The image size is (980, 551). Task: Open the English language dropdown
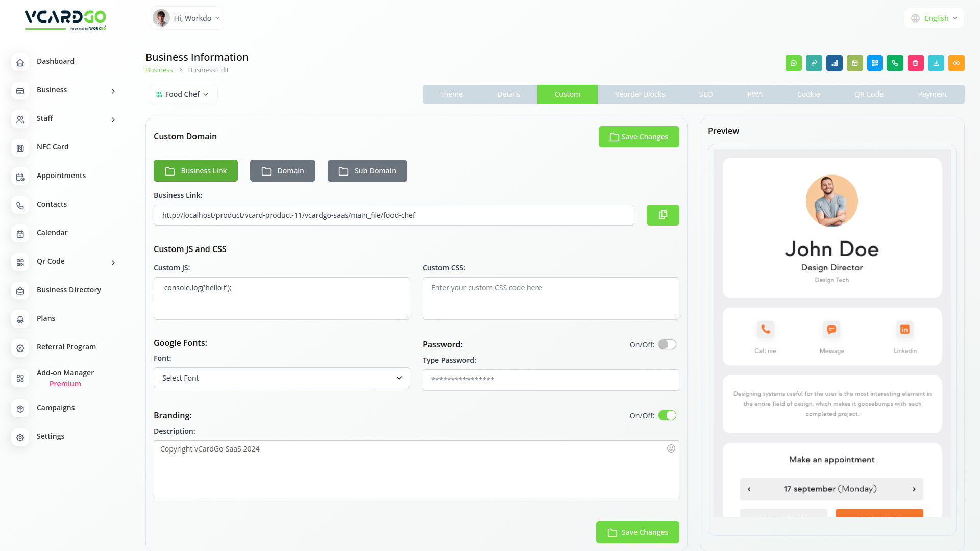tap(935, 18)
